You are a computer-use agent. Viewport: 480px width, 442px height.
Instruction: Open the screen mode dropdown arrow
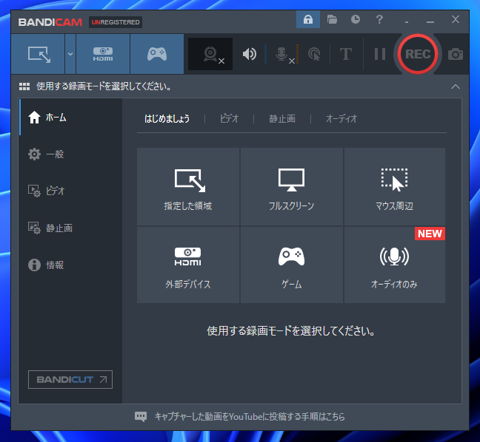coord(70,54)
